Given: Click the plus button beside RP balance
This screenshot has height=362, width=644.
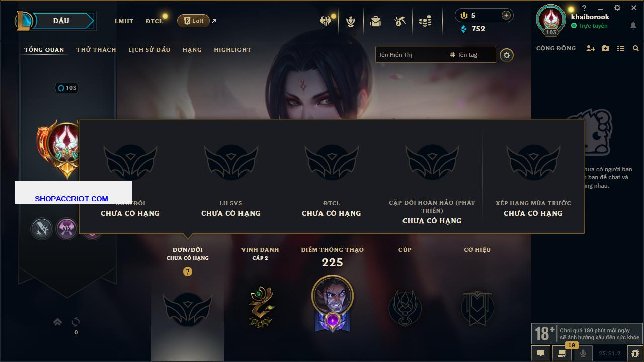Looking at the screenshot, I should coord(506,15).
